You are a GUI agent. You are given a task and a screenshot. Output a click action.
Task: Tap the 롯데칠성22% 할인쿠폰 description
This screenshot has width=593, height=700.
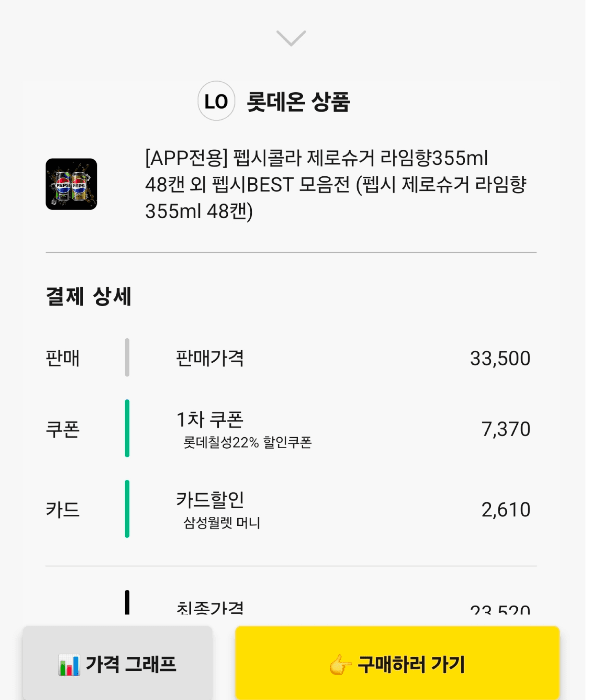pyautogui.click(x=248, y=442)
